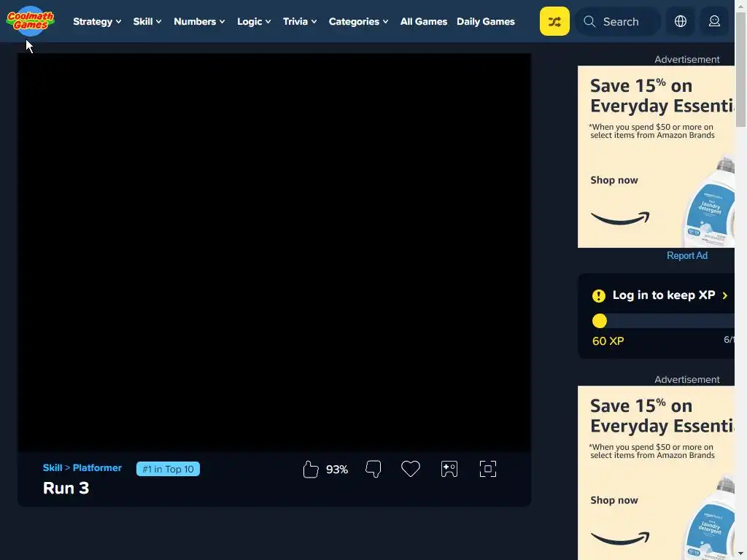Click the 93% rating text
The image size is (747, 560).
[337, 470]
